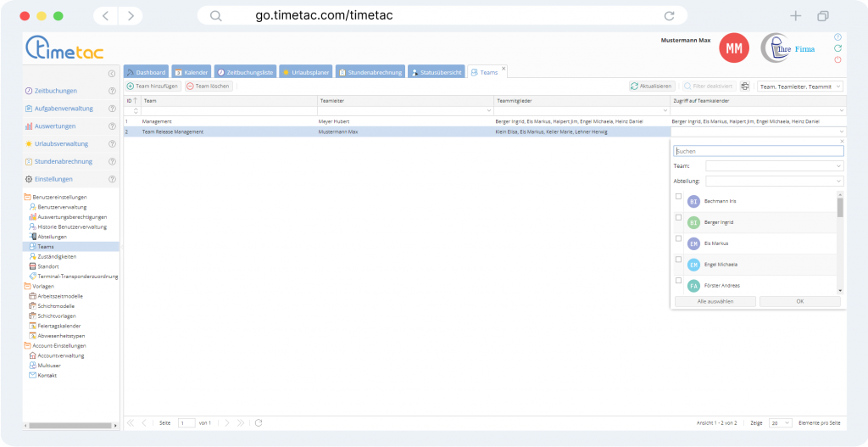Tick the checkbox next to Eis Markus

(x=678, y=238)
